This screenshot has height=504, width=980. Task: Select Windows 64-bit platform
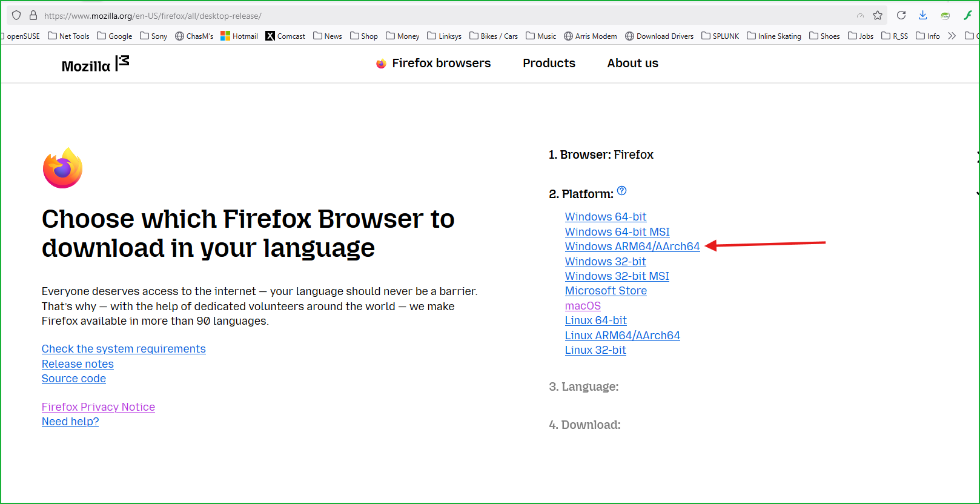tap(606, 217)
